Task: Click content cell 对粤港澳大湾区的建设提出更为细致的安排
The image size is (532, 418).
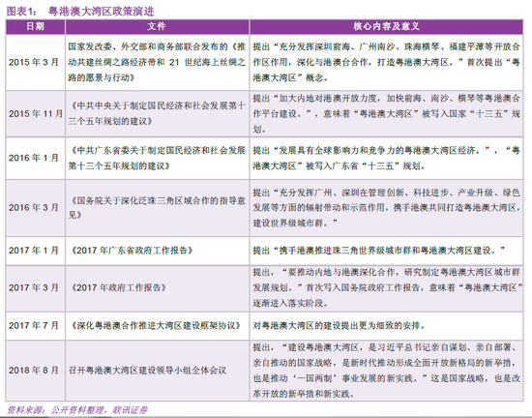Action: (387, 326)
